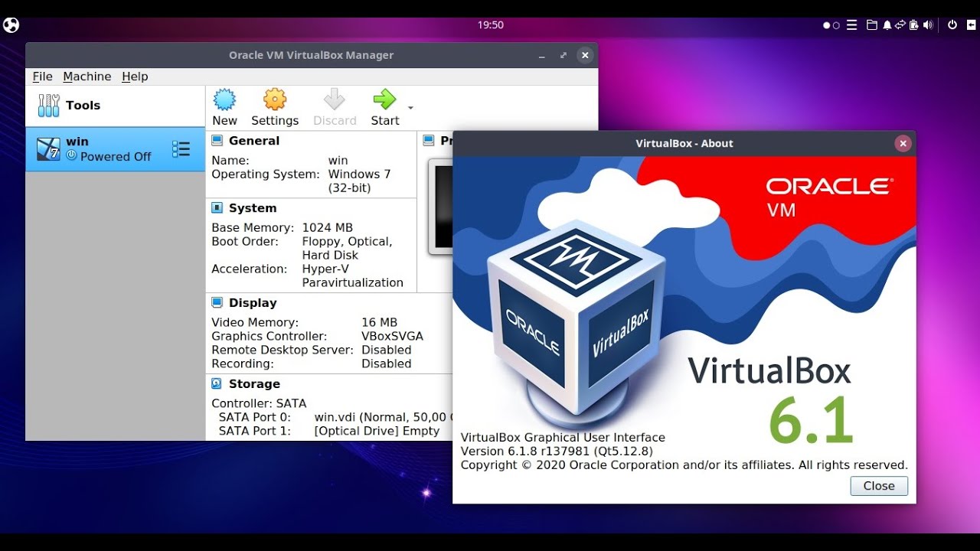Open the General section header
The width and height of the screenshot is (980, 551).
[254, 141]
